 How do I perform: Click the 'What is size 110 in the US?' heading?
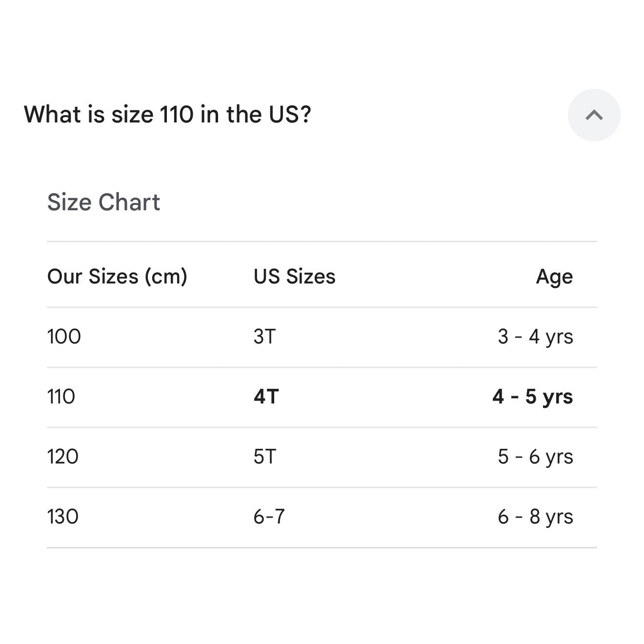[x=167, y=115]
